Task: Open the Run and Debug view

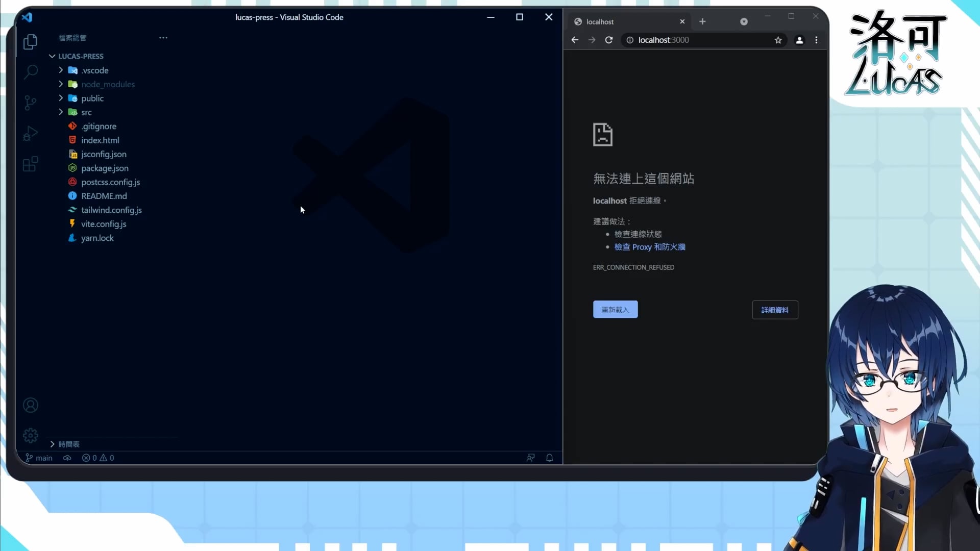Action: [30, 134]
